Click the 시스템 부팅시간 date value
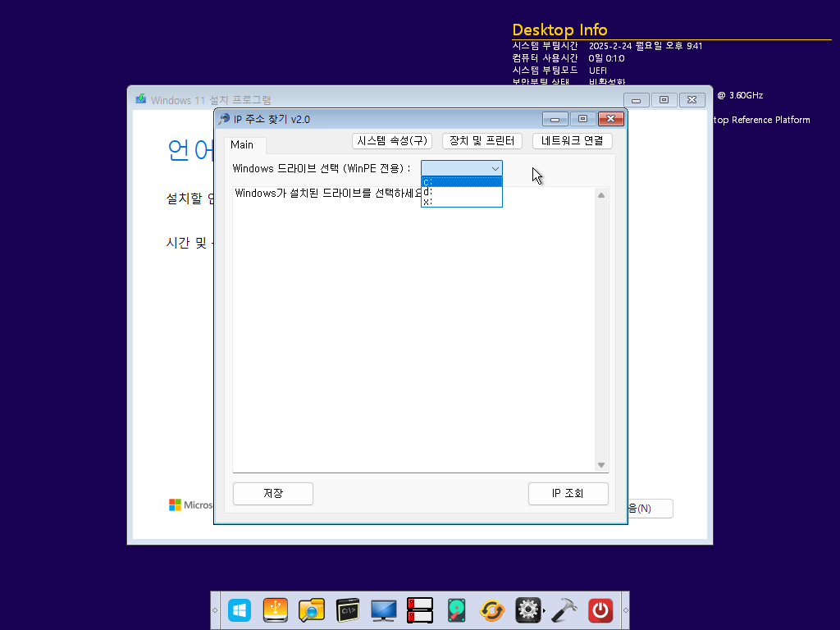The width and height of the screenshot is (840, 630). (646, 46)
